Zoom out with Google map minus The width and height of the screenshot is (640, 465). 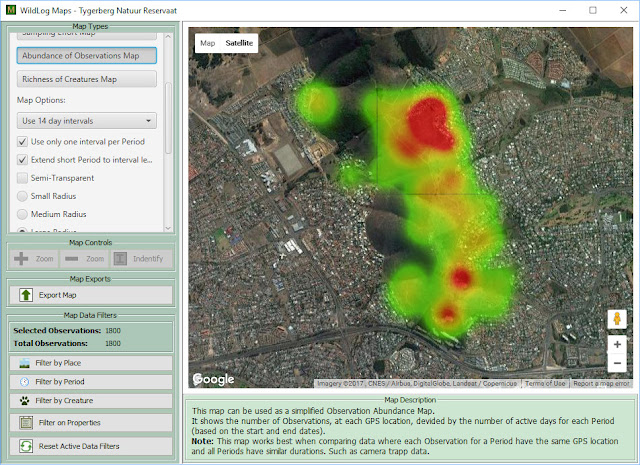click(x=617, y=363)
